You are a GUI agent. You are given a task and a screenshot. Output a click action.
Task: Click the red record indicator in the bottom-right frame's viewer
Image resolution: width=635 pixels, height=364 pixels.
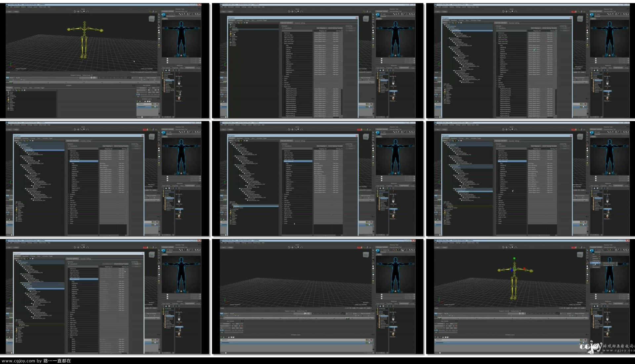pos(574,247)
